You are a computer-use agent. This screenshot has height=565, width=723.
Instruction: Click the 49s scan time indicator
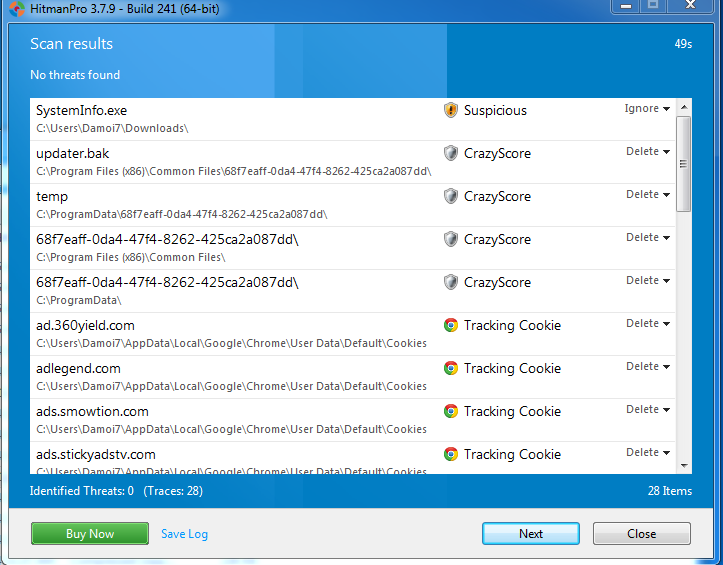pyautogui.click(x=683, y=44)
